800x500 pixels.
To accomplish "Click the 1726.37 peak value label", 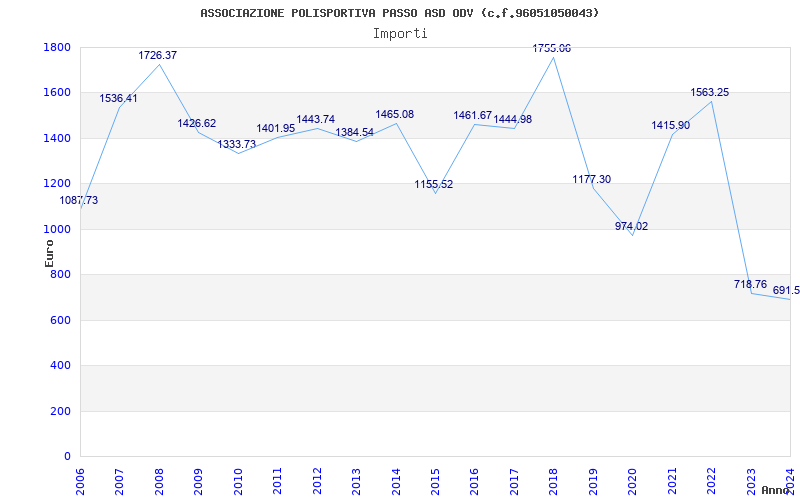I will point(158,55).
